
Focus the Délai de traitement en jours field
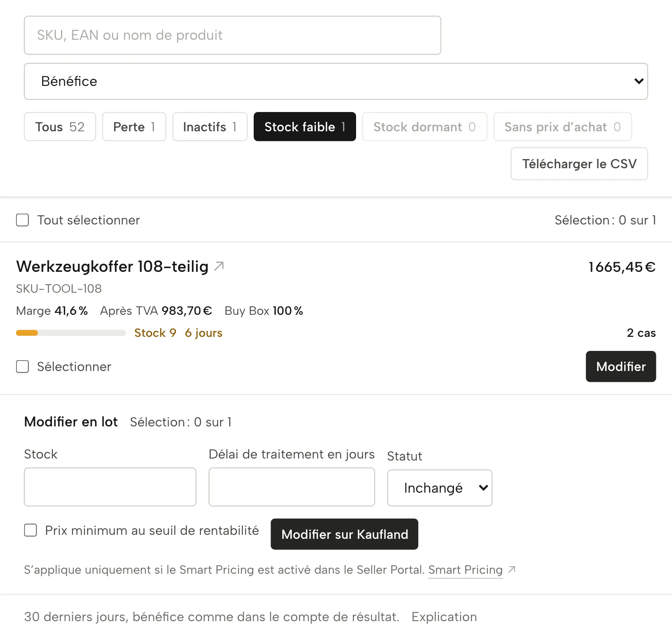point(292,487)
